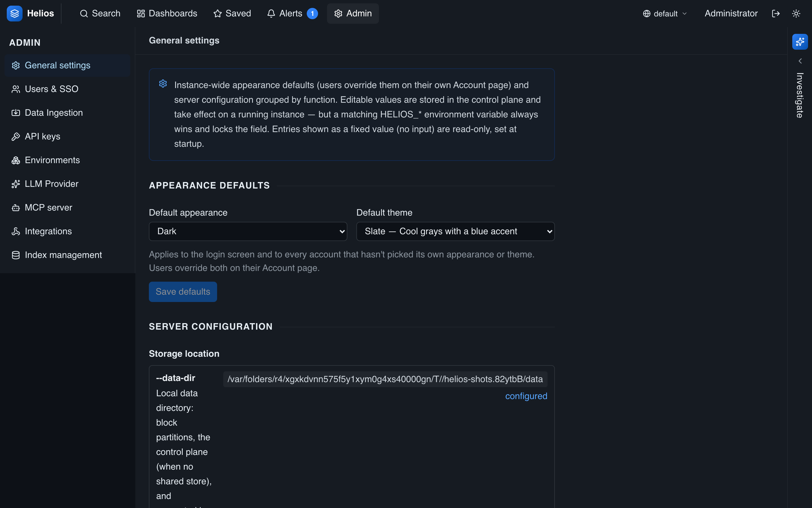This screenshot has width=812, height=508.
Task: Go to API keys
Action: coord(67,136)
